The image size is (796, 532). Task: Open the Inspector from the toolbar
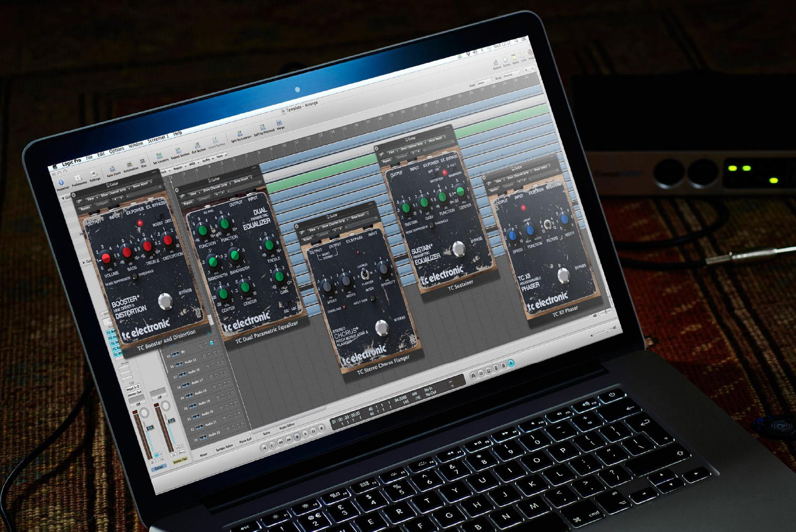[x=61, y=183]
